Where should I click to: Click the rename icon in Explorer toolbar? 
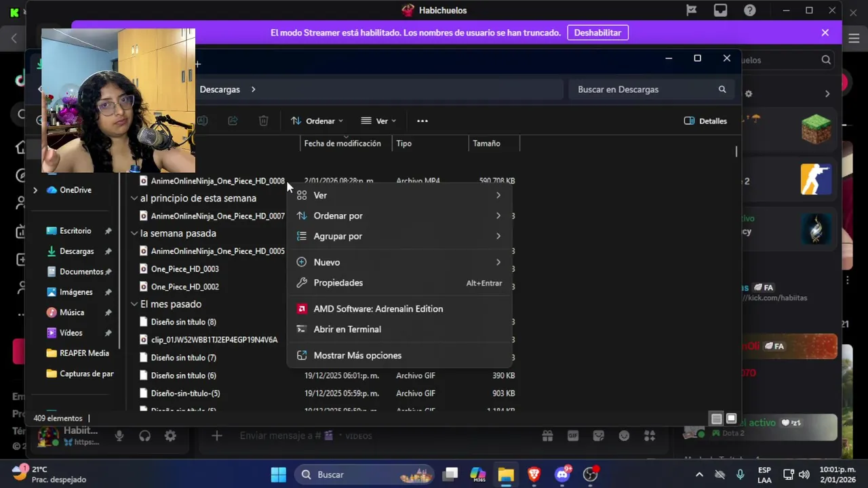coord(202,121)
